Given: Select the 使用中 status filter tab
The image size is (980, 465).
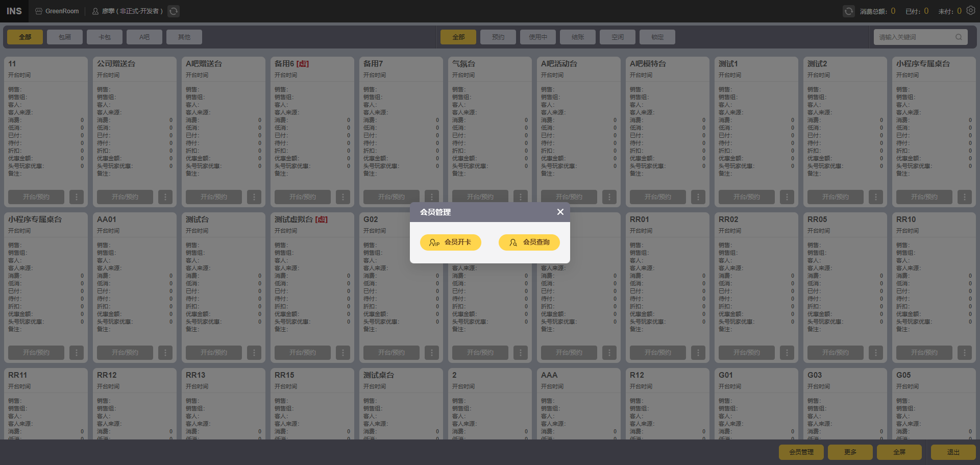Looking at the screenshot, I should 538,37.
